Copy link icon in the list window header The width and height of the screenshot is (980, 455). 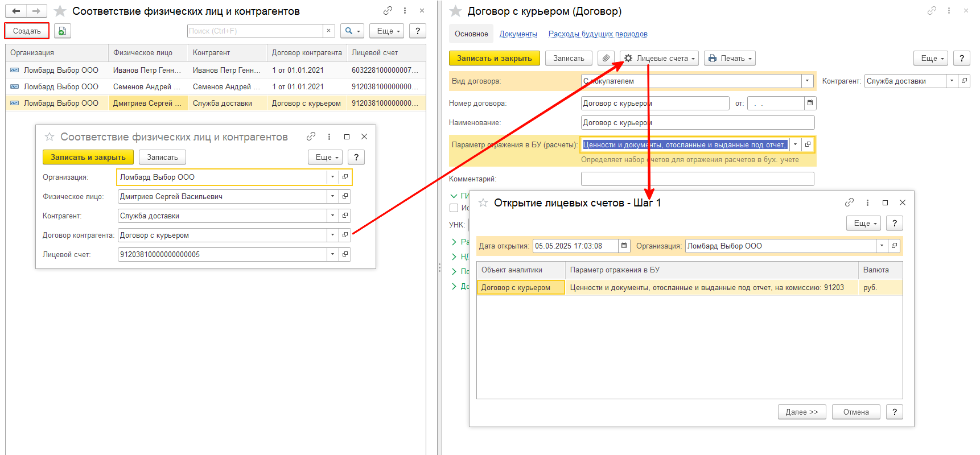388,11
